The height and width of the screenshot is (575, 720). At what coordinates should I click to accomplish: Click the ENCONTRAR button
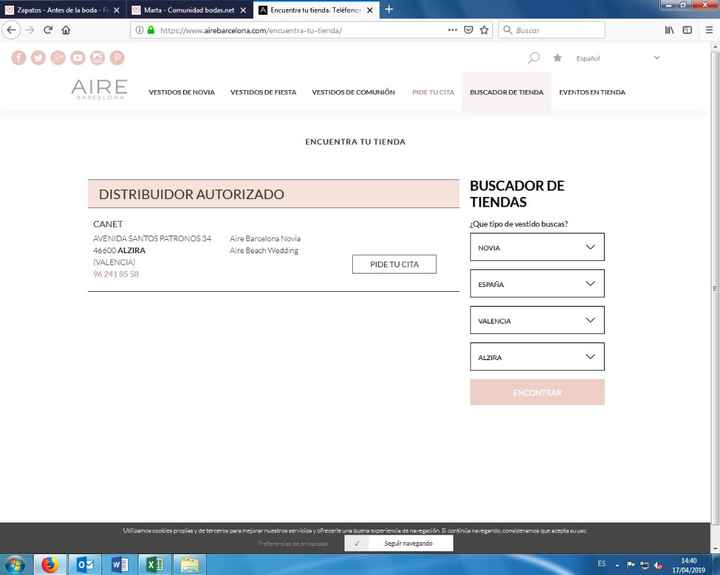point(537,392)
